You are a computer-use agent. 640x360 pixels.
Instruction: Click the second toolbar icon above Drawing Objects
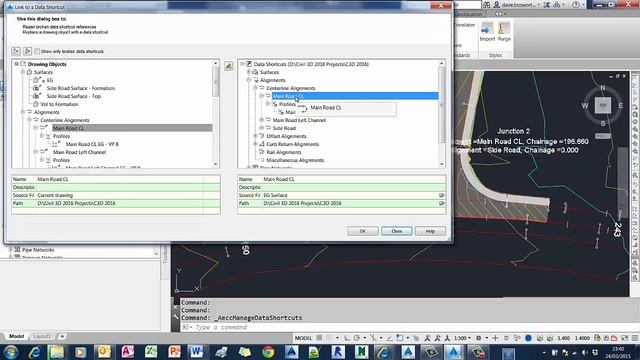27,51
